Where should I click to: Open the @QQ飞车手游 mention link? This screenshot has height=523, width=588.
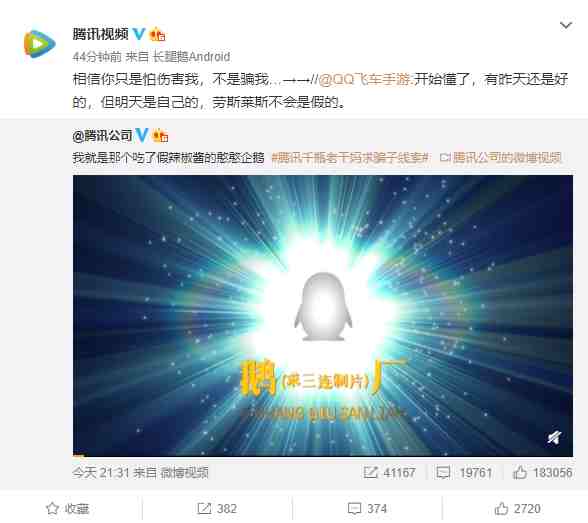point(366,79)
